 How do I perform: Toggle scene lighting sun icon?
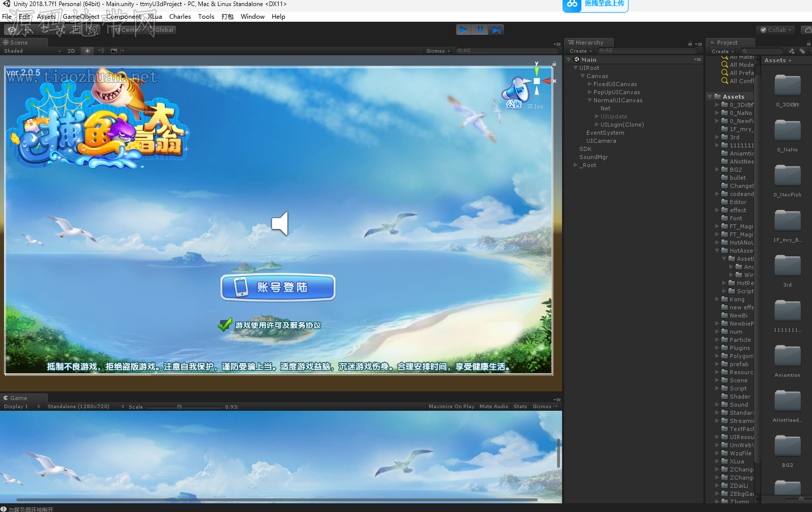click(88, 51)
